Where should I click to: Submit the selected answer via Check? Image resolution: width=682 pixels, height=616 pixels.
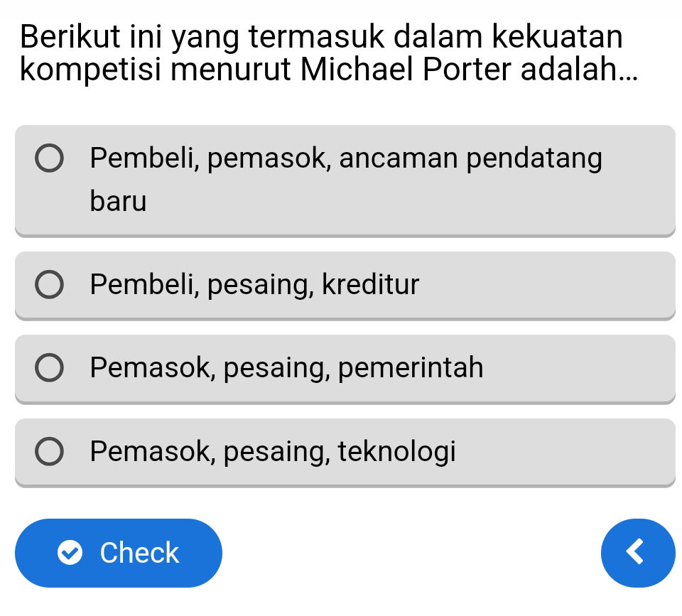119,552
